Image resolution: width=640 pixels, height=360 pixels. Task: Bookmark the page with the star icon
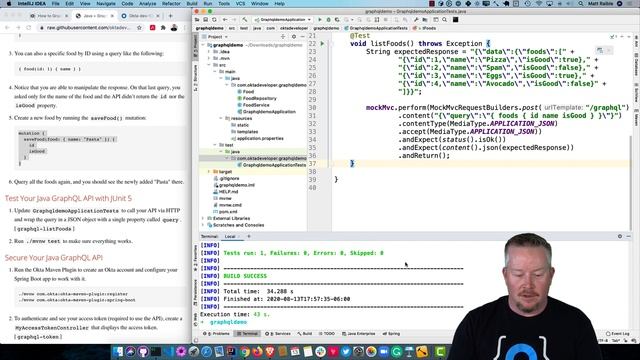point(140,28)
